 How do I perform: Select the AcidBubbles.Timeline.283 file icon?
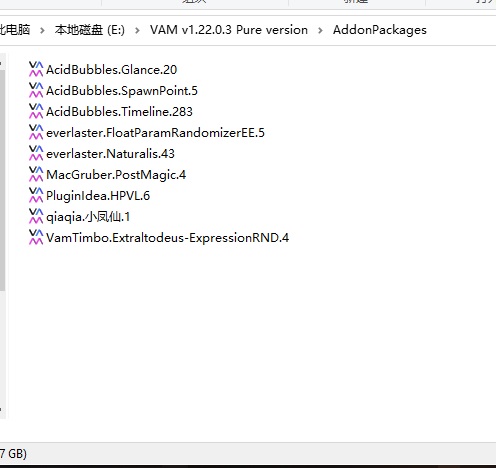pos(36,111)
